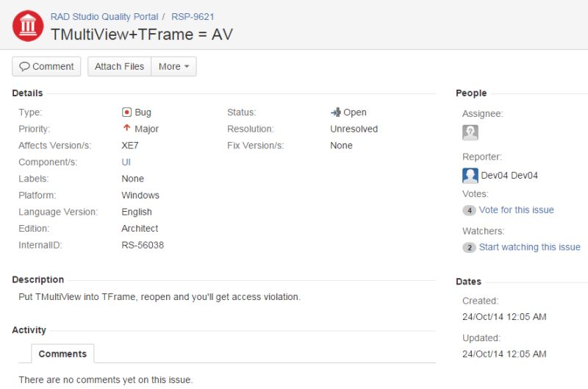
Task: Click the Bug type icon
Action: [x=126, y=113]
